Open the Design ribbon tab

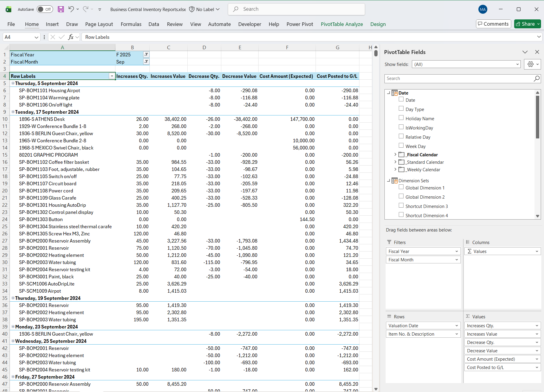click(x=378, y=24)
